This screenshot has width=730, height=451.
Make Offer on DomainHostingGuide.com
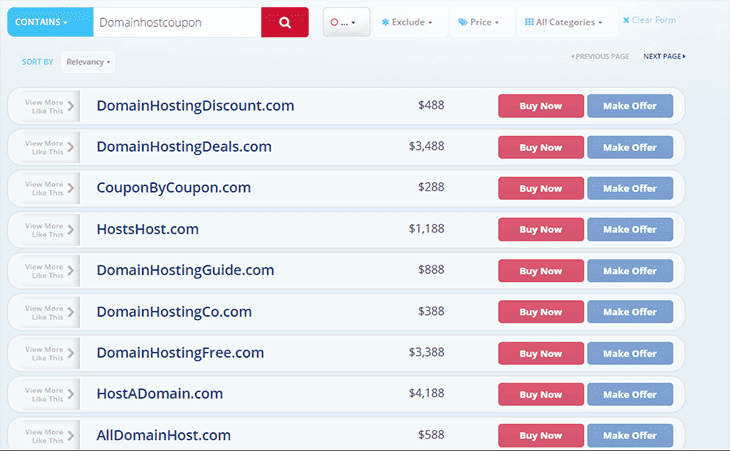pos(630,270)
